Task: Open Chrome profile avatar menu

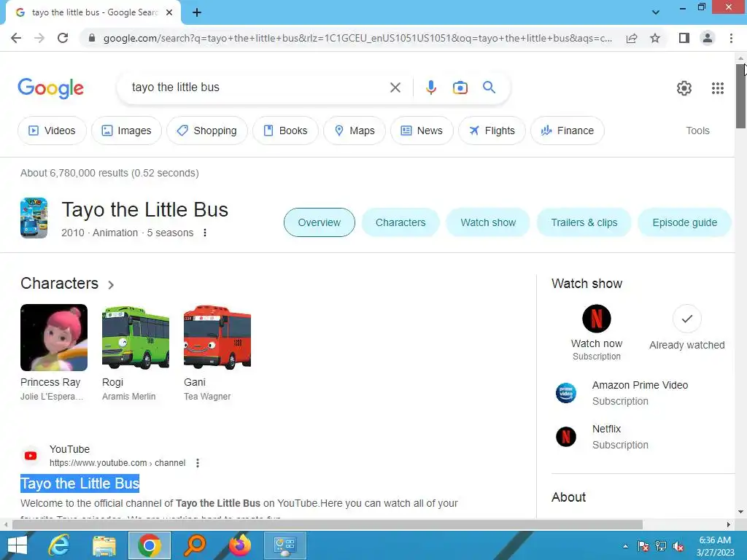Action: 708,38
